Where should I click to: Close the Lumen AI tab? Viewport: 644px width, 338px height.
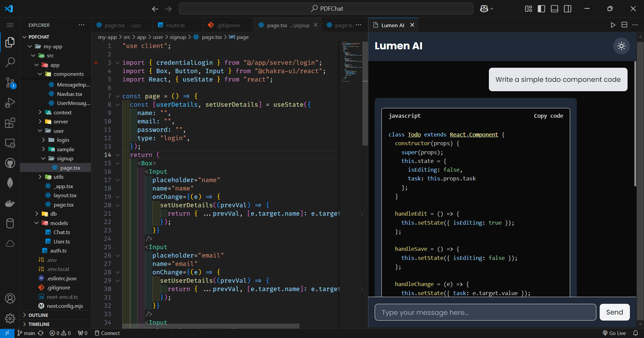(412, 25)
